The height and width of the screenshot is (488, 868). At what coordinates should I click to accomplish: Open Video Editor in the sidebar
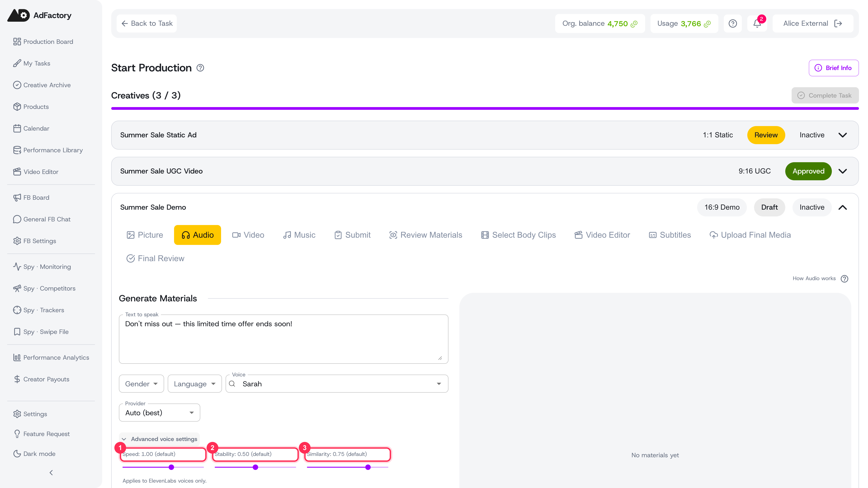click(41, 172)
